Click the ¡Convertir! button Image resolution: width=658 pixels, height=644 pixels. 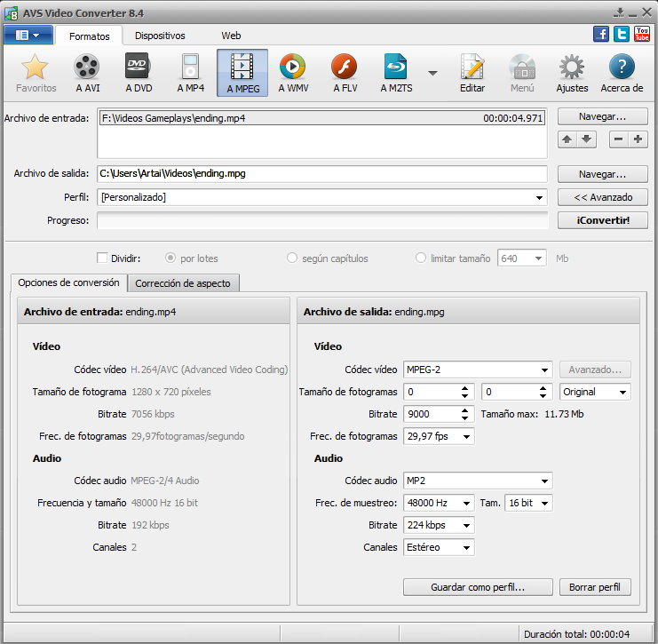[x=602, y=220]
